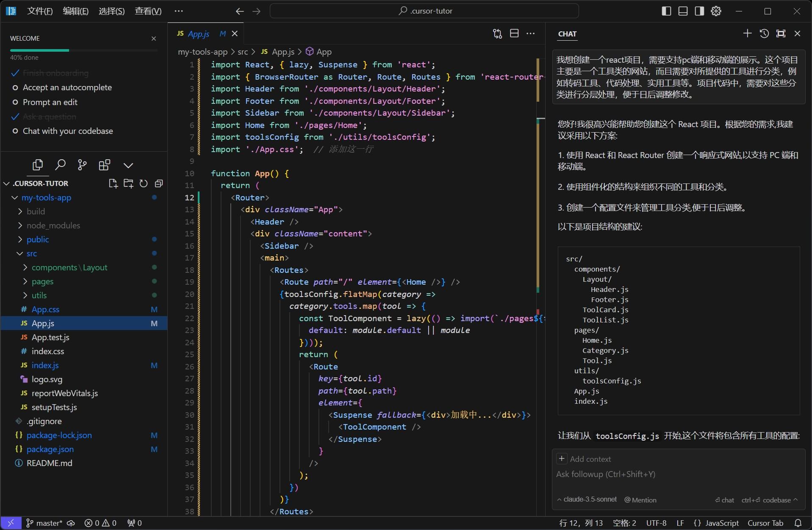812x530 pixels.
Task: Start a new chat with plus icon
Action: [x=747, y=33]
